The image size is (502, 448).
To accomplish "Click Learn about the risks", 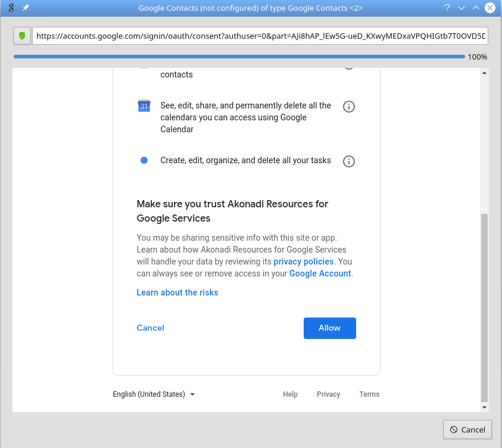I will tap(177, 293).
